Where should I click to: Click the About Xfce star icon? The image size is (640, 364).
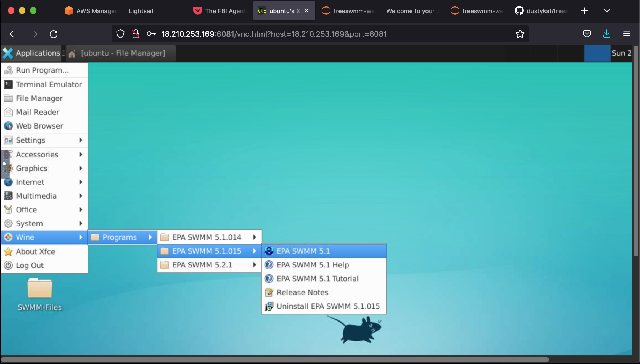click(8, 251)
